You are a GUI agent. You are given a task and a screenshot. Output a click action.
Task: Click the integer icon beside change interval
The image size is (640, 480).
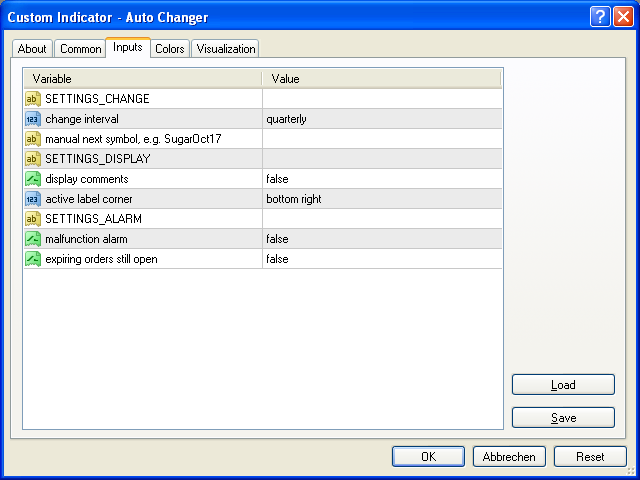32,119
